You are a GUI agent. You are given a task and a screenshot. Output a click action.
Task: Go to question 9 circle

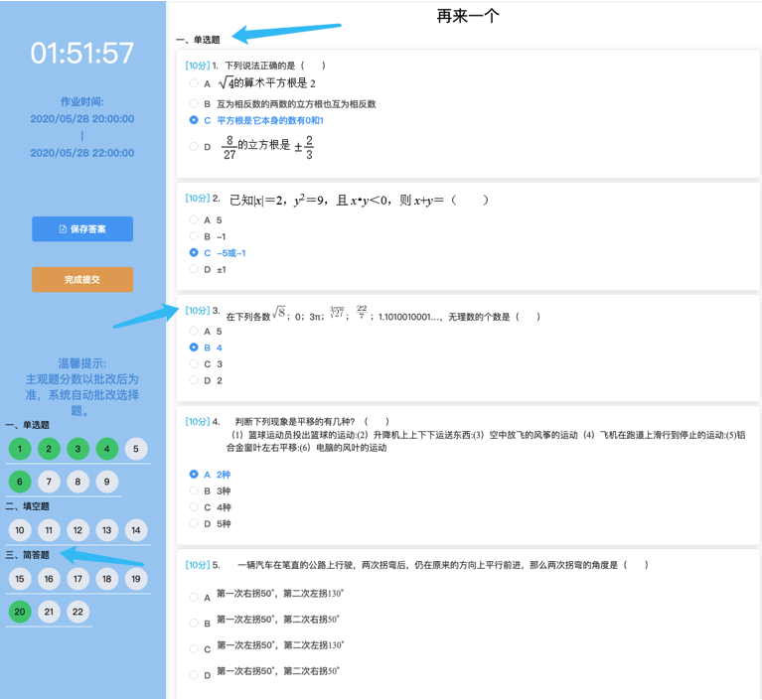(107, 482)
